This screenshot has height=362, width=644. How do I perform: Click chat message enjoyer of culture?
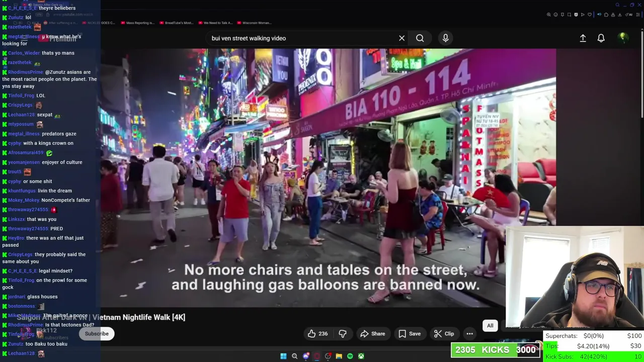pos(62,162)
